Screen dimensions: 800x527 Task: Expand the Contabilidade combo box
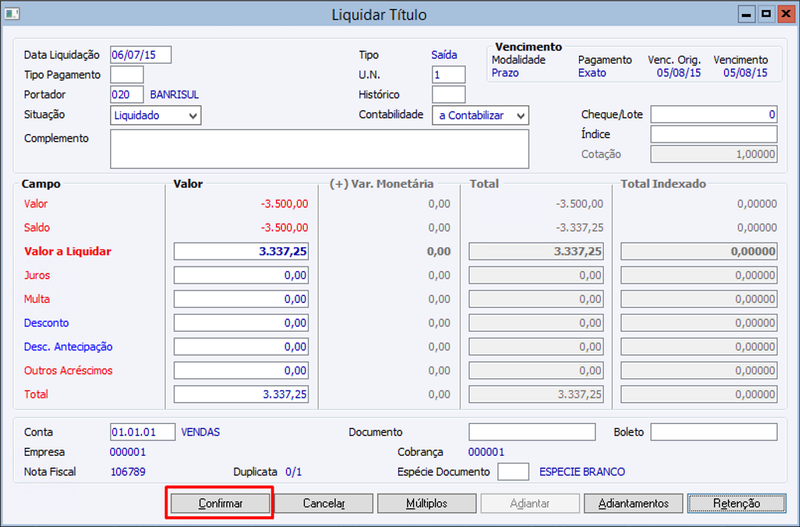point(480,115)
